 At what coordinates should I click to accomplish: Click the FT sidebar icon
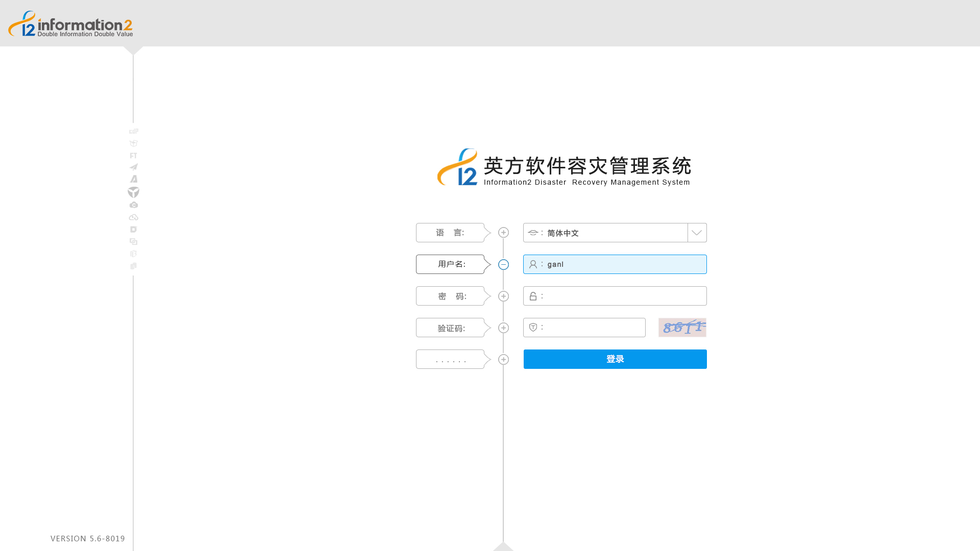pos(133,156)
